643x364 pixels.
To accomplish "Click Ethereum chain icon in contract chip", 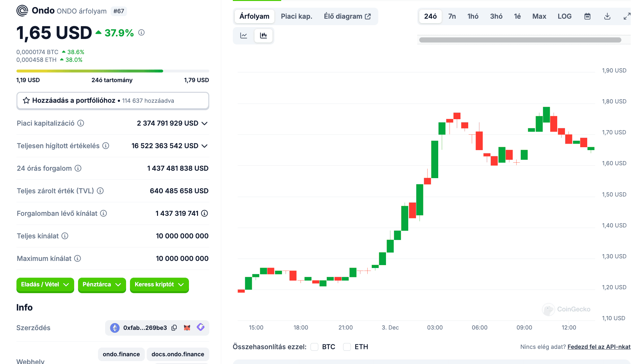I will (x=115, y=328).
